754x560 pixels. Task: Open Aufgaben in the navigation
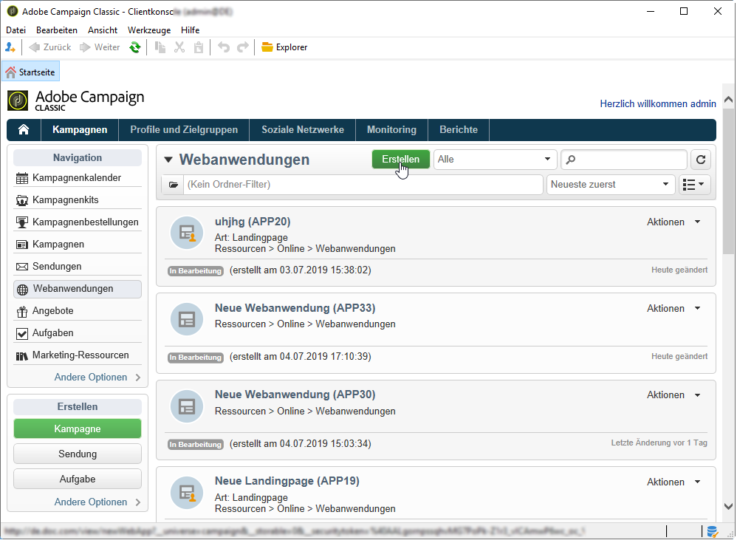(78, 333)
